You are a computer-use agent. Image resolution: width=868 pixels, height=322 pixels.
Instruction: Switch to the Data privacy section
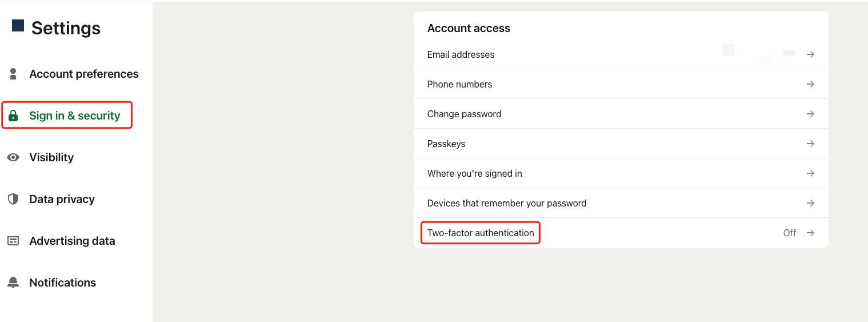[62, 199]
